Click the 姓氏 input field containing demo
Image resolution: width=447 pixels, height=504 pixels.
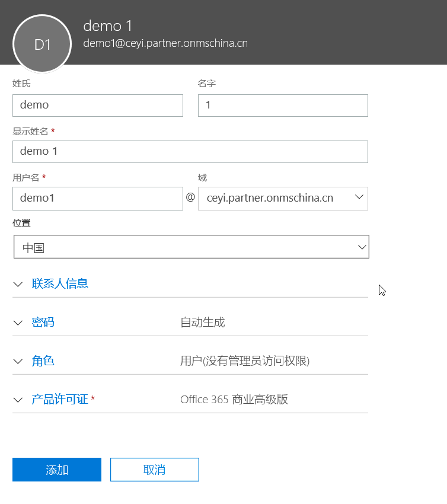click(98, 106)
